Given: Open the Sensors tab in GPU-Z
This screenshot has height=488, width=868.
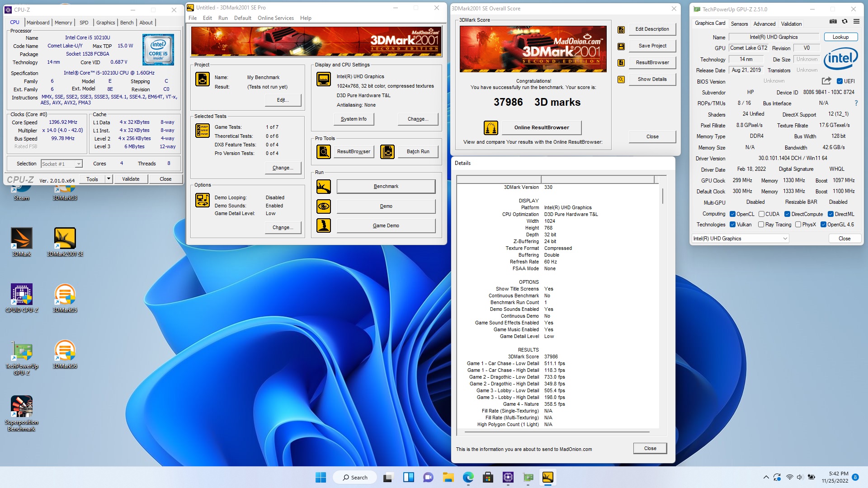Looking at the screenshot, I should coord(740,24).
